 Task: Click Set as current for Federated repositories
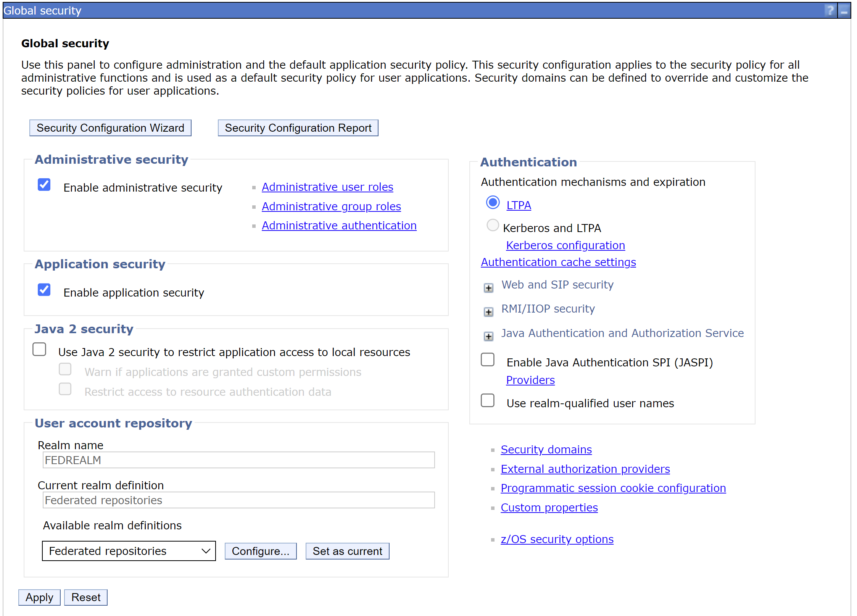pos(347,551)
